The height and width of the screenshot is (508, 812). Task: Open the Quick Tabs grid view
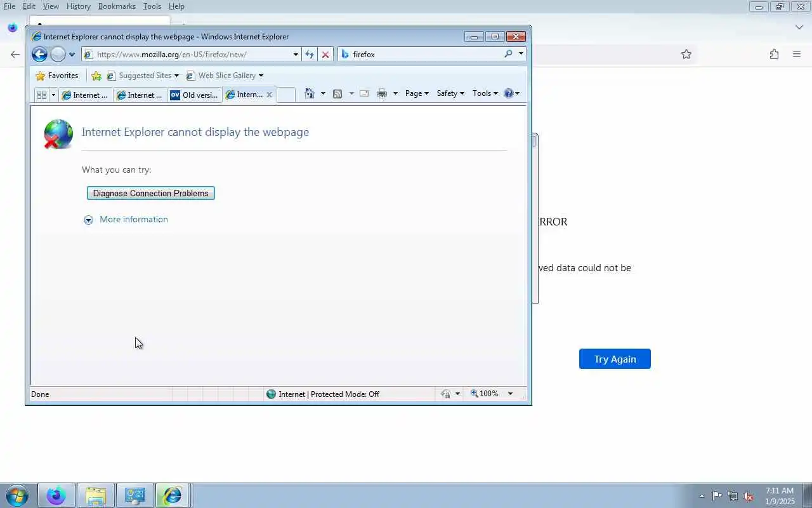[x=41, y=95]
